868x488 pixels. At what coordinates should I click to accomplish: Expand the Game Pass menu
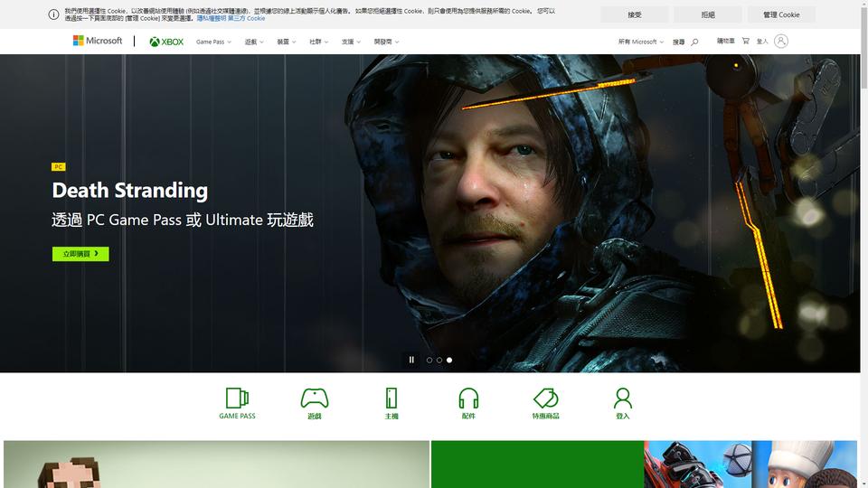[213, 42]
